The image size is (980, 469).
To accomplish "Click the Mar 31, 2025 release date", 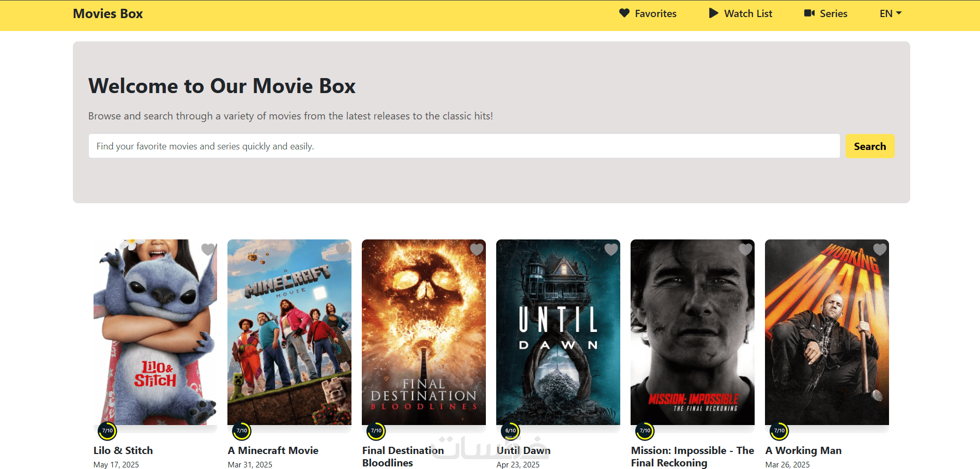I will [x=250, y=464].
